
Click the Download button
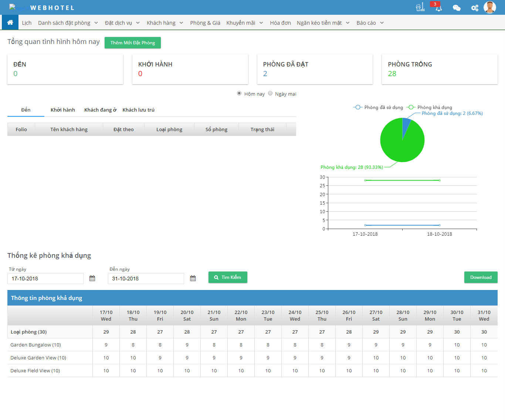(x=481, y=277)
